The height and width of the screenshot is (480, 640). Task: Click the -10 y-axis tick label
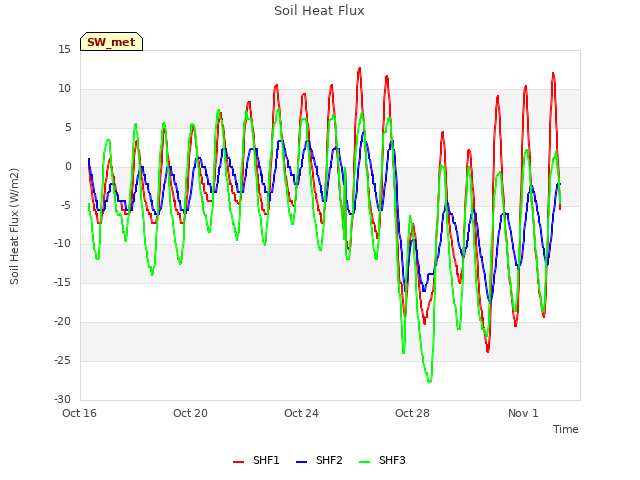(x=62, y=244)
